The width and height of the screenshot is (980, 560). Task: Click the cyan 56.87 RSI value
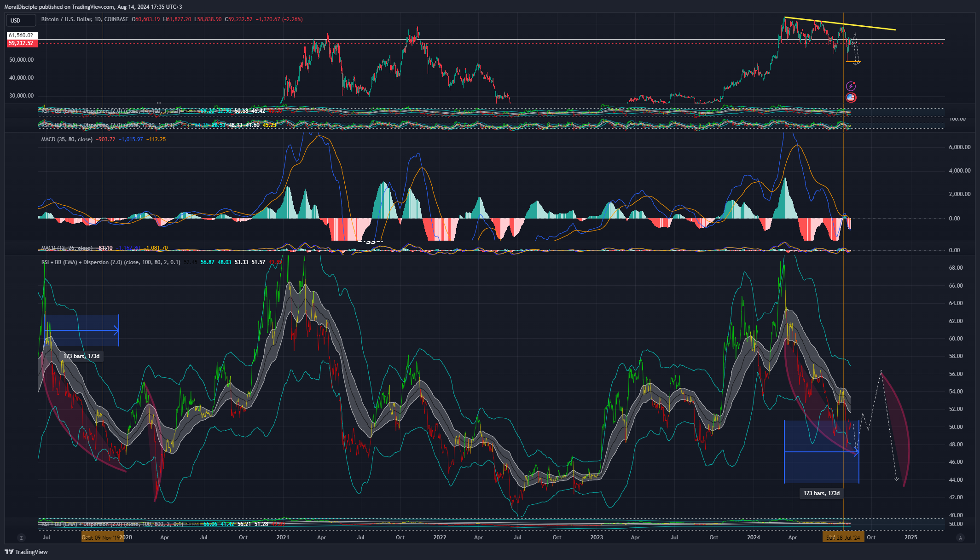(208, 262)
